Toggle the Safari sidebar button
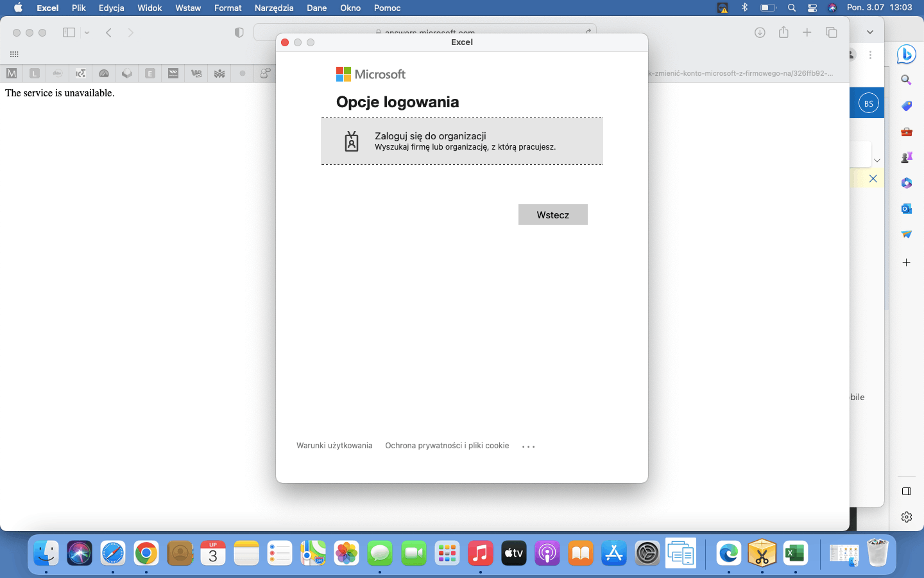Screen dimensions: 924x578 point(69,33)
